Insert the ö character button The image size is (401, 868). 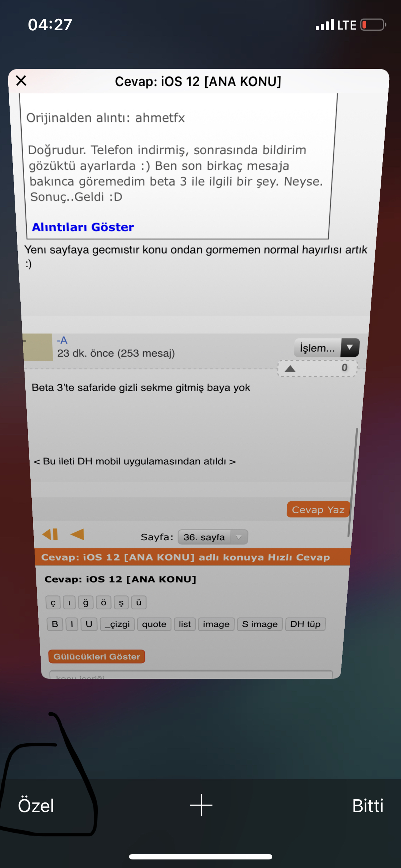click(x=103, y=603)
